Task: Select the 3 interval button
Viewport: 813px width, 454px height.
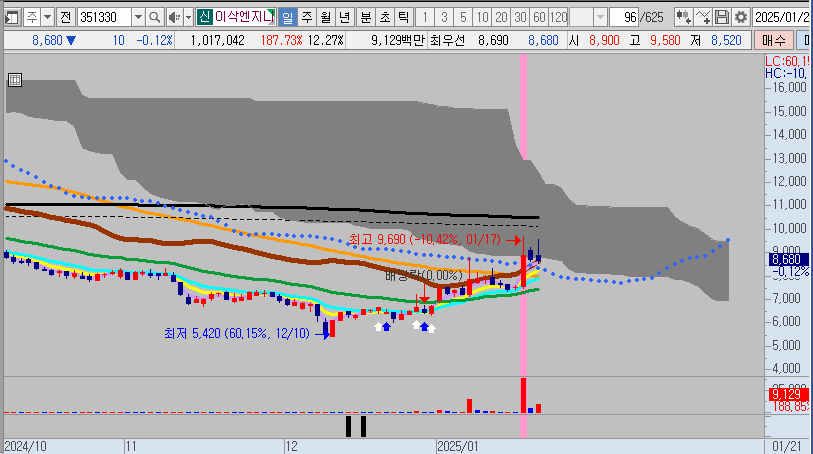Action: click(444, 17)
